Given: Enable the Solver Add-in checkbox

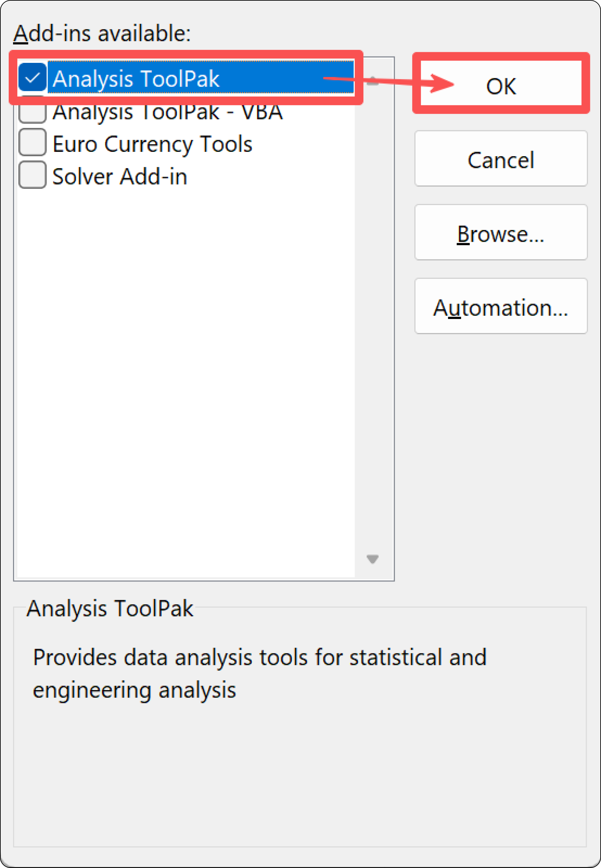Looking at the screenshot, I should 32,175.
